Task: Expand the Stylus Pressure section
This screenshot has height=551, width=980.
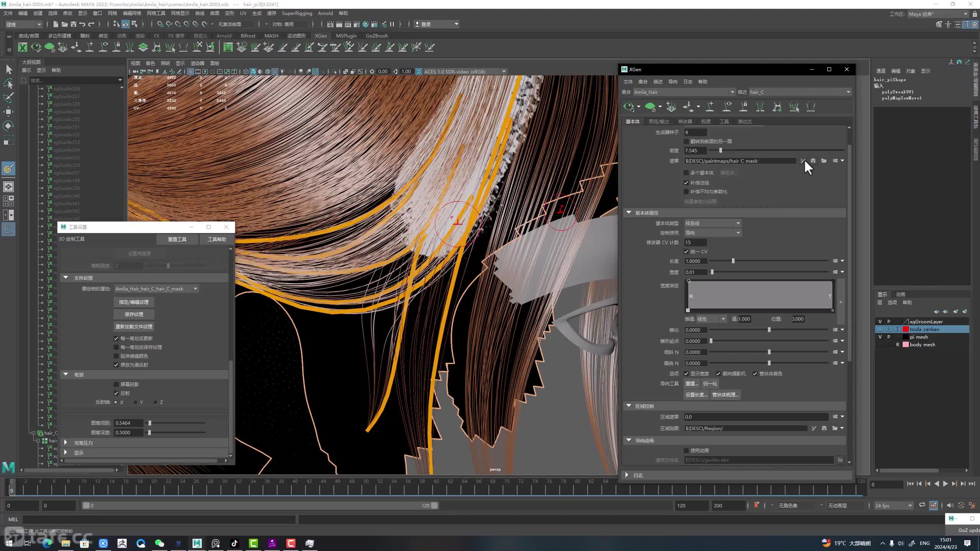Action: click(66, 443)
